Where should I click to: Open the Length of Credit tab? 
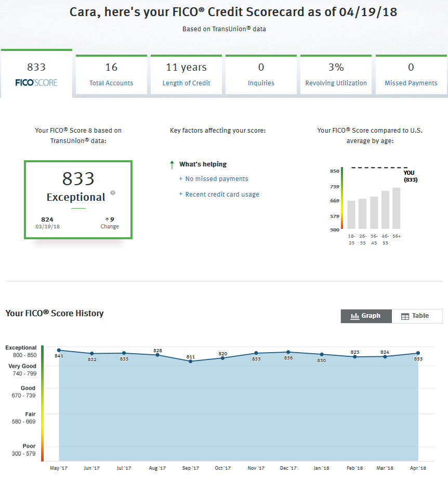(x=186, y=75)
